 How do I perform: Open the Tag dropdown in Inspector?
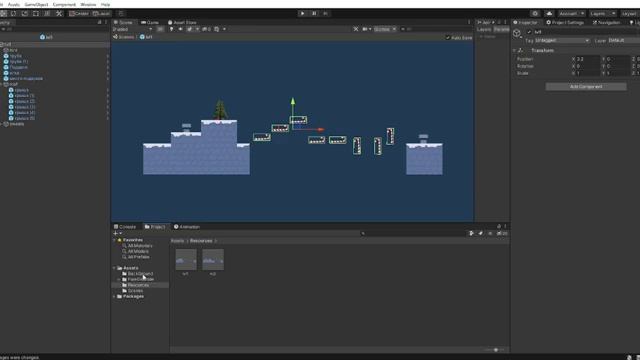(562, 40)
